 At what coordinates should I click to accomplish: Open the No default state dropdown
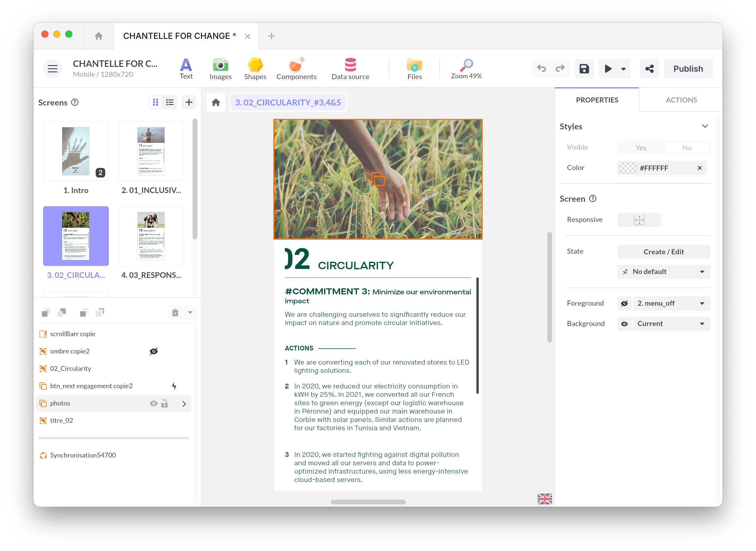pos(663,272)
